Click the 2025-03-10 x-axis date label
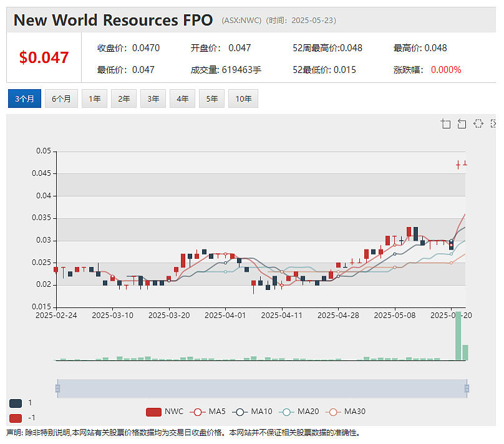Screen dimensions: 504x444 coord(112,315)
